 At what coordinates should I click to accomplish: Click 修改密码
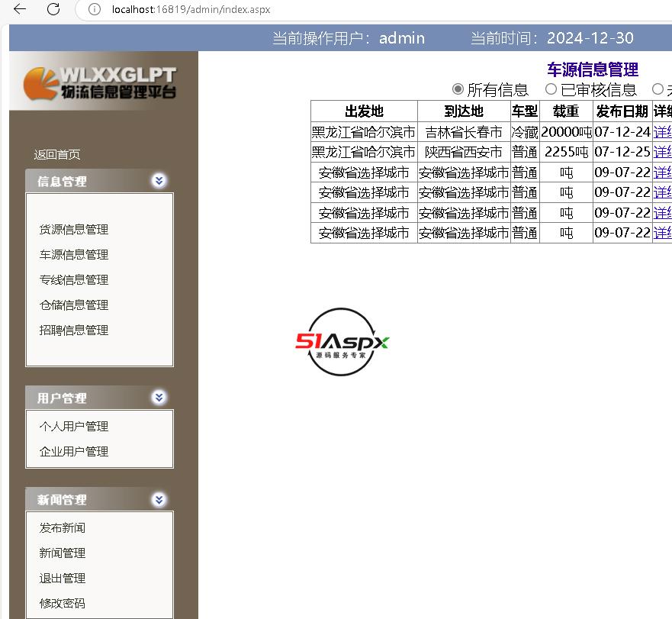click(x=62, y=604)
